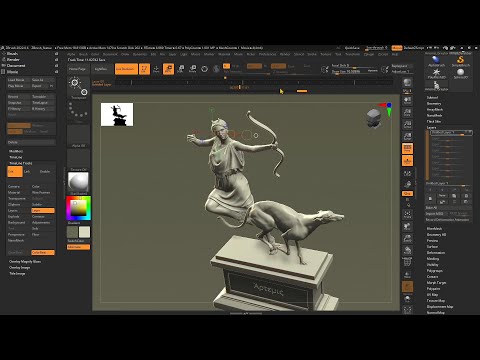This screenshot has width=480, height=360.
Task: Expand the Displacement Map section
Action: (440, 307)
